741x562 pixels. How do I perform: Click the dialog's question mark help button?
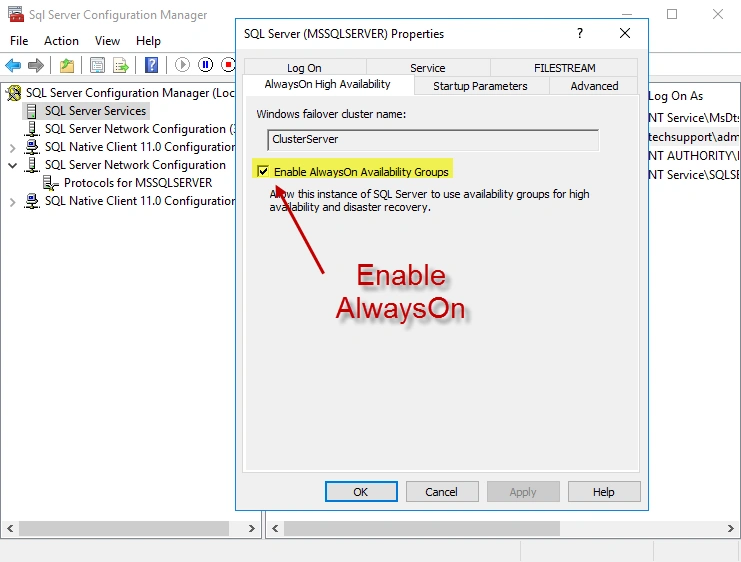(x=580, y=33)
